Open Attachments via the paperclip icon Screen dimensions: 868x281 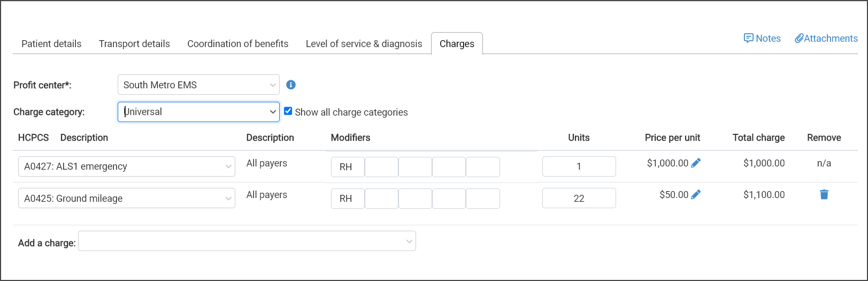[799, 38]
